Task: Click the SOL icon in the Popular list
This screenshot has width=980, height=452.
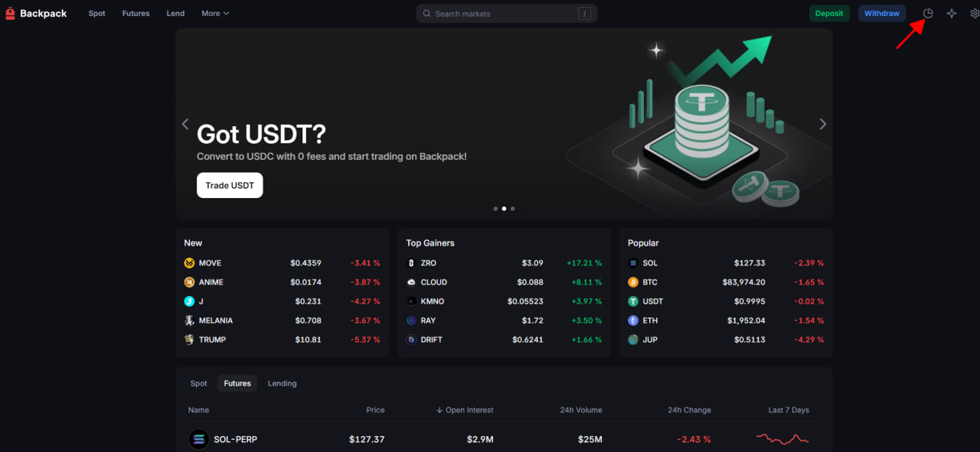Action: 633,263
